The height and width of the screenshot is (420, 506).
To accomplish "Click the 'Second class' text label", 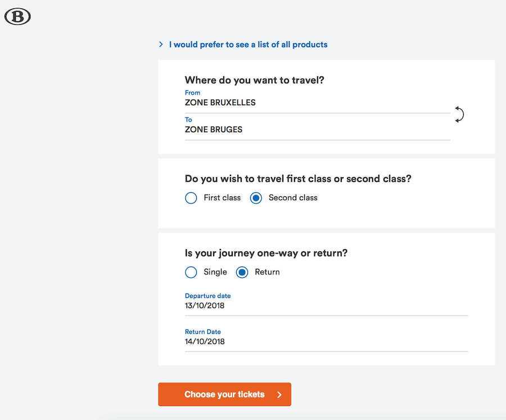I will point(293,198).
